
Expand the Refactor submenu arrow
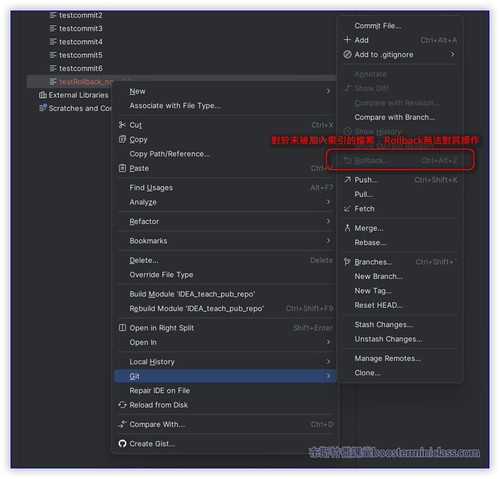328,221
